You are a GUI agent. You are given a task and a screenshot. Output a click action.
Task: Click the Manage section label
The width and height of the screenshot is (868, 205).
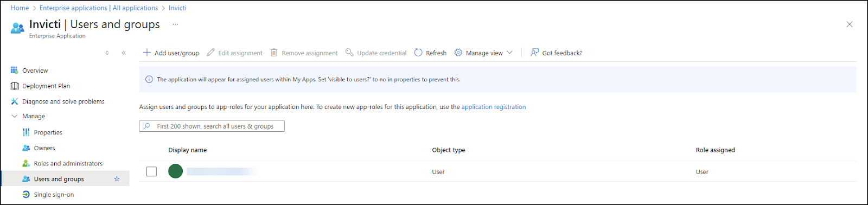coord(34,116)
